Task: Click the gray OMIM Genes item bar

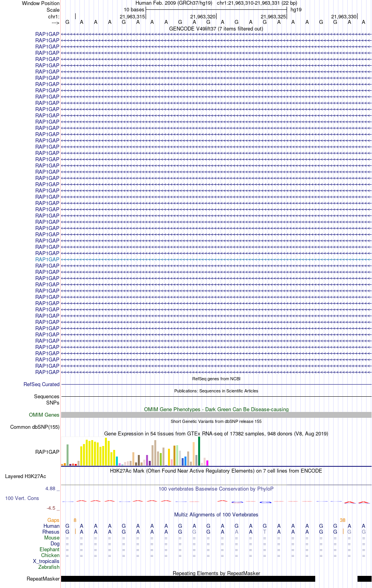Action: pyautogui.click(x=216, y=415)
